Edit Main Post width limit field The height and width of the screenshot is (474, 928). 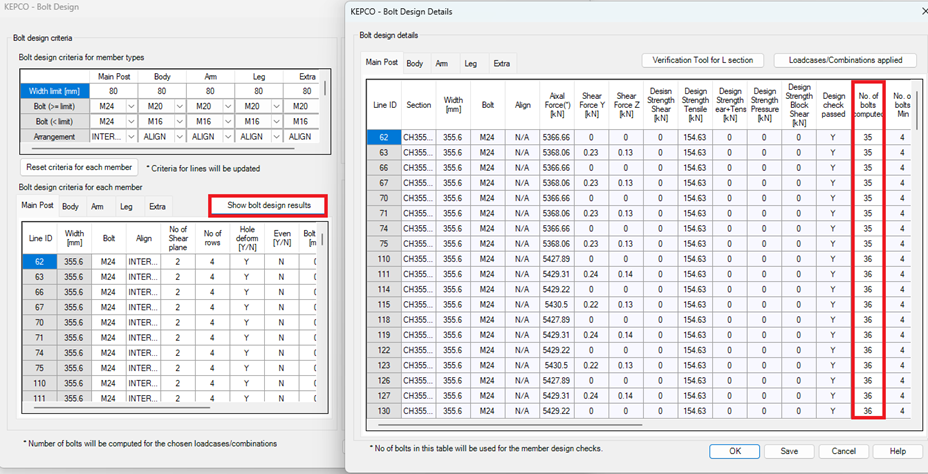[115, 91]
